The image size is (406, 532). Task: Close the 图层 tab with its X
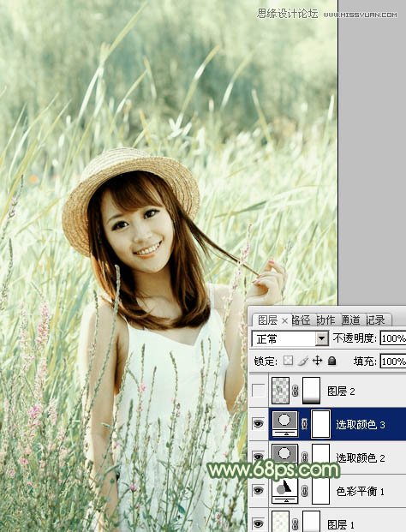click(x=285, y=320)
